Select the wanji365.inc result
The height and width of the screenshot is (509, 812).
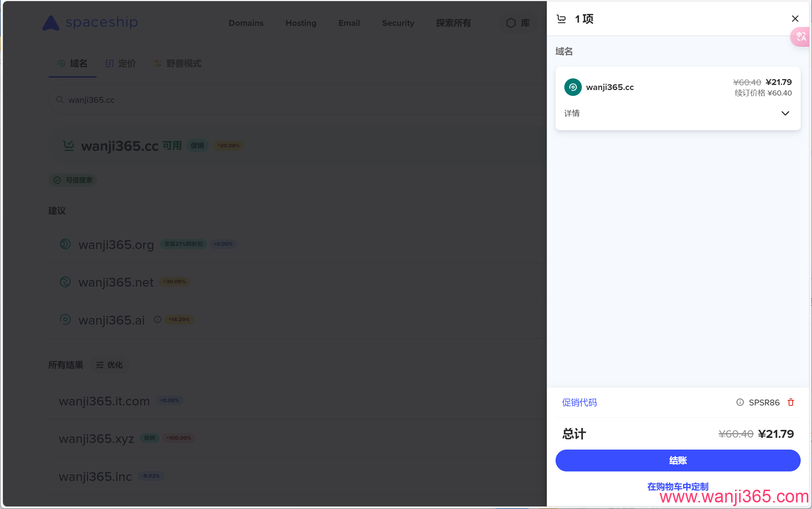point(95,476)
